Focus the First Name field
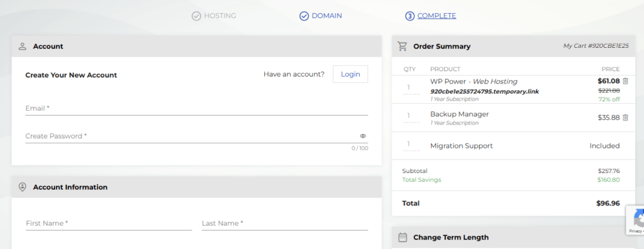 pyautogui.click(x=109, y=223)
